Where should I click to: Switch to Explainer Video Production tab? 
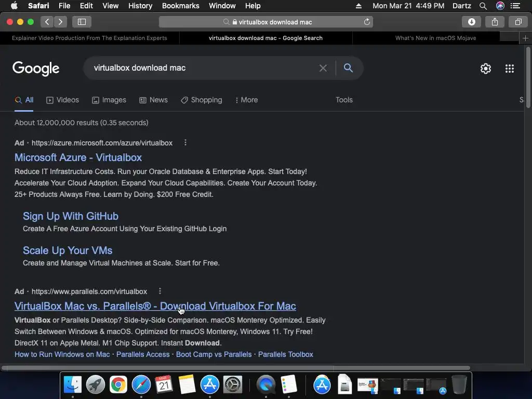tap(89, 38)
